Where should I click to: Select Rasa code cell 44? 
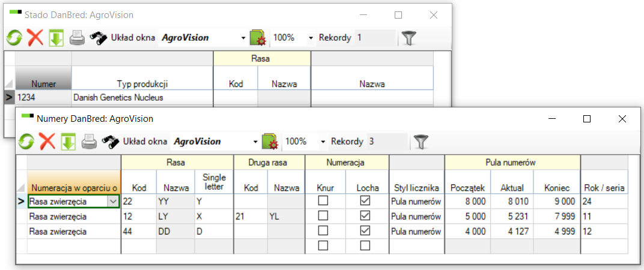(139, 232)
